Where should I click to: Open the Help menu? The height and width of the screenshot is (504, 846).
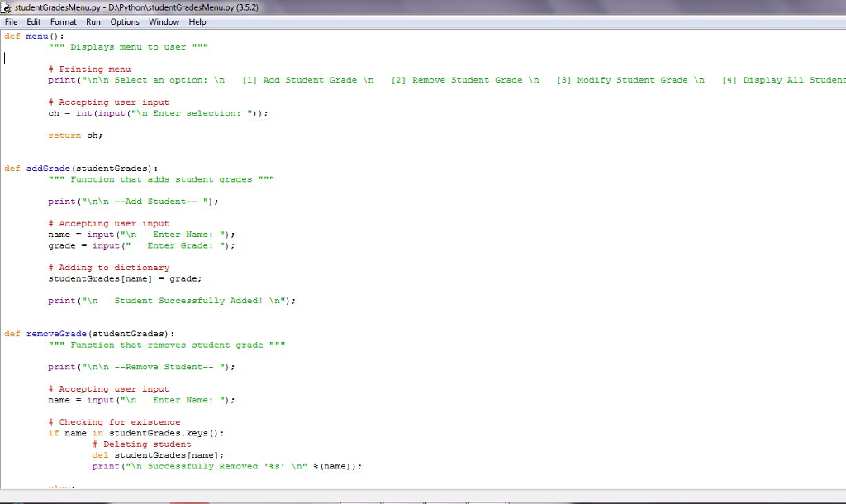(x=197, y=22)
